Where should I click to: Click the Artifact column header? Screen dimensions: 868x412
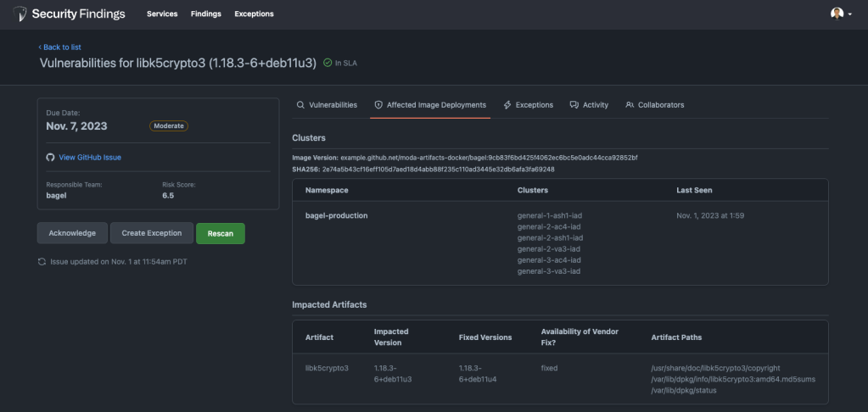click(319, 337)
